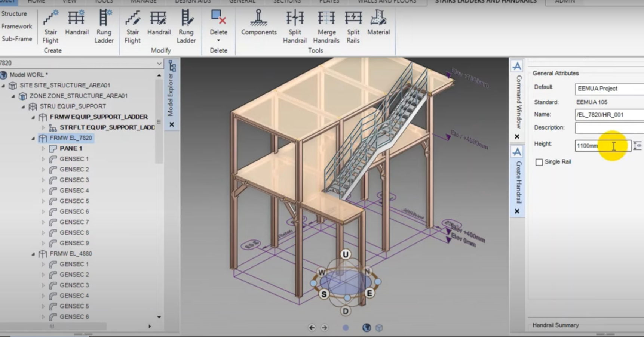
Task: Click the Model Explorer panel icon
Action: (x=172, y=65)
